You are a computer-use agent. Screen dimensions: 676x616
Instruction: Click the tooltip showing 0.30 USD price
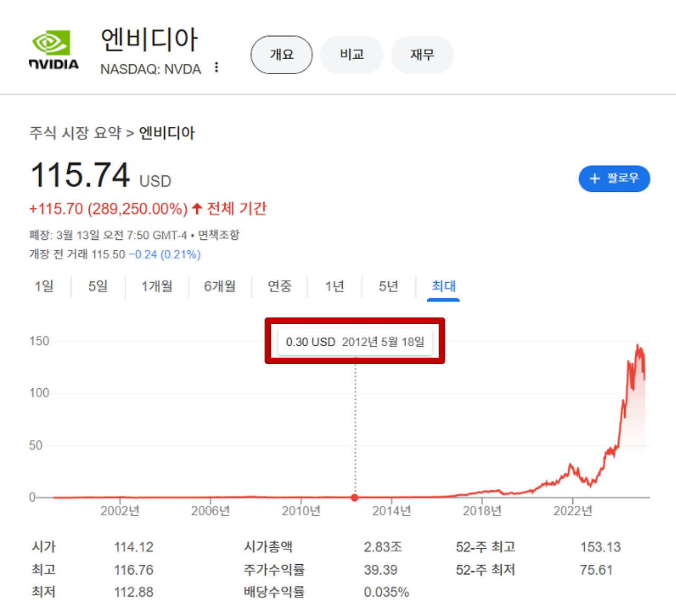(x=355, y=341)
